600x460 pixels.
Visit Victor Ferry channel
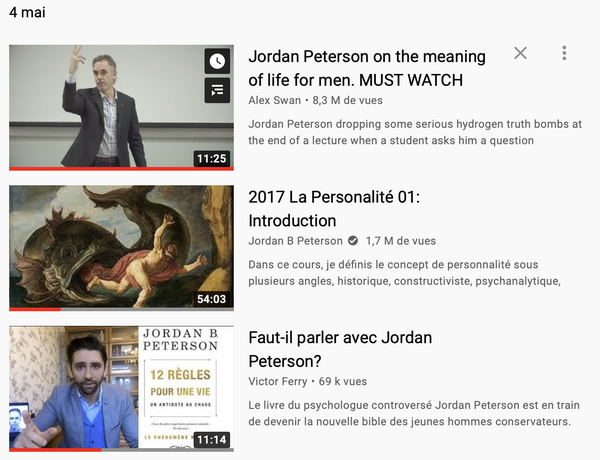pos(278,381)
